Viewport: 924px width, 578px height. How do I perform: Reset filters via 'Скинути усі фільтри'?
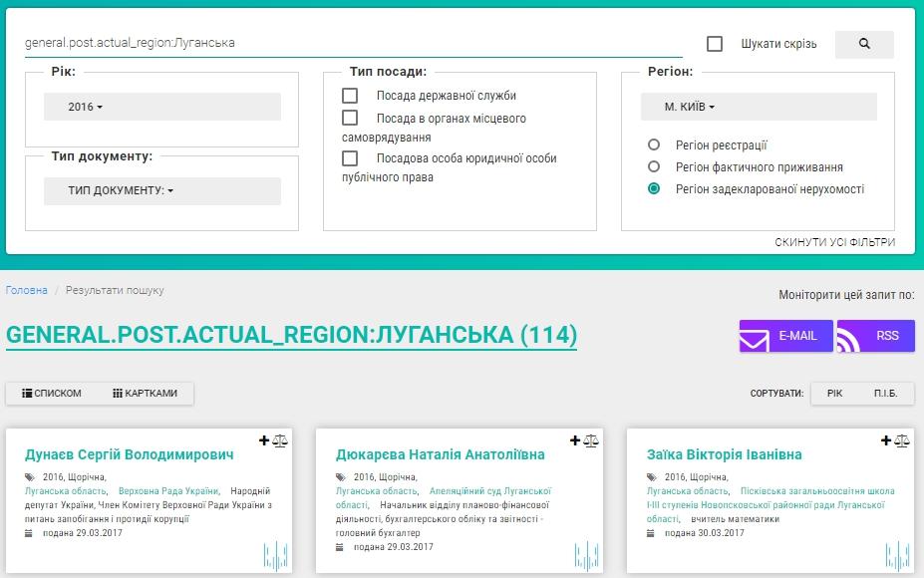pos(834,242)
